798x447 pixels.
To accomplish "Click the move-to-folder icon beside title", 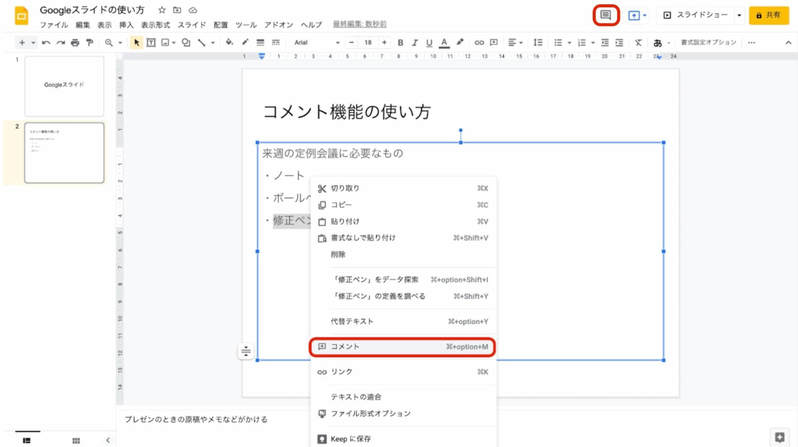I will coord(177,10).
